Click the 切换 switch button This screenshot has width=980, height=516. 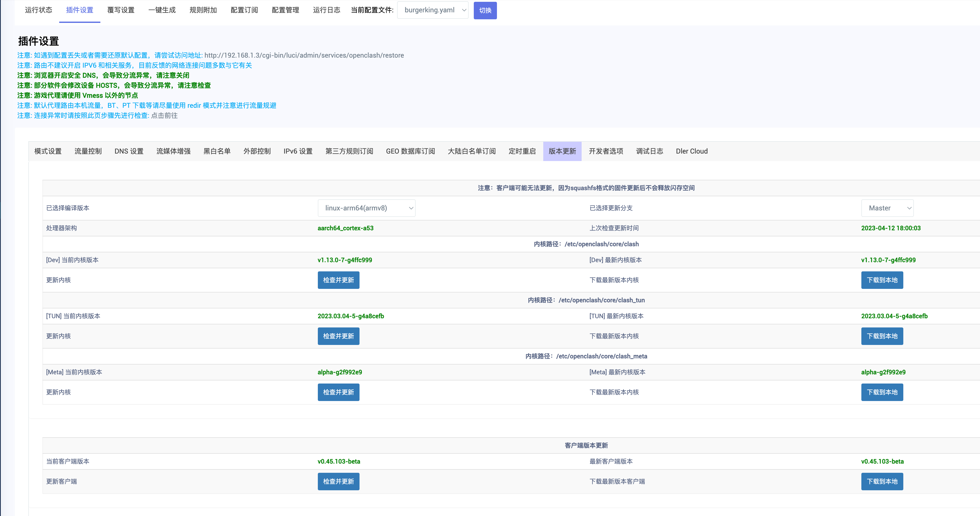tap(485, 10)
